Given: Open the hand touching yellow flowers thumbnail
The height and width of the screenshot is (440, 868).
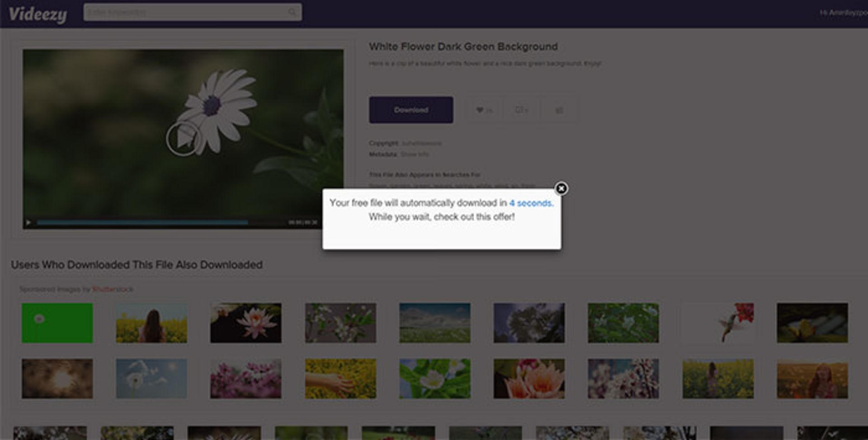Looking at the screenshot, I should pos(340,379).
